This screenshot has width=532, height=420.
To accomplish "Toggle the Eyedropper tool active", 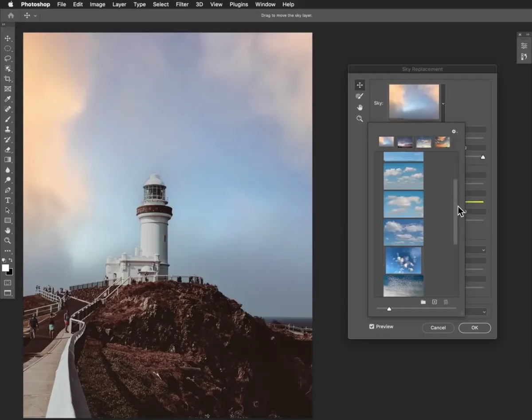I will click(8, 98).
